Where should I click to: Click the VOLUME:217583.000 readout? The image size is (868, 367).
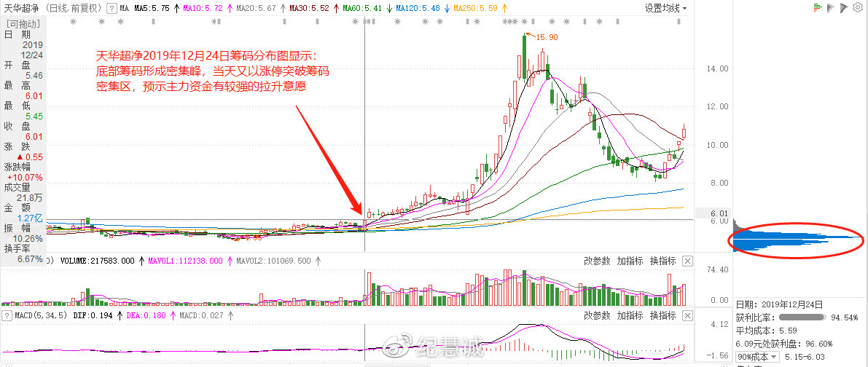click(98, 261)
